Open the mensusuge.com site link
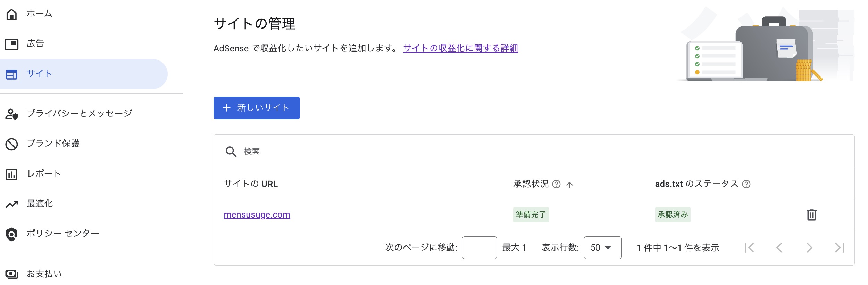 pyautogui.click(x=257, y=214)
